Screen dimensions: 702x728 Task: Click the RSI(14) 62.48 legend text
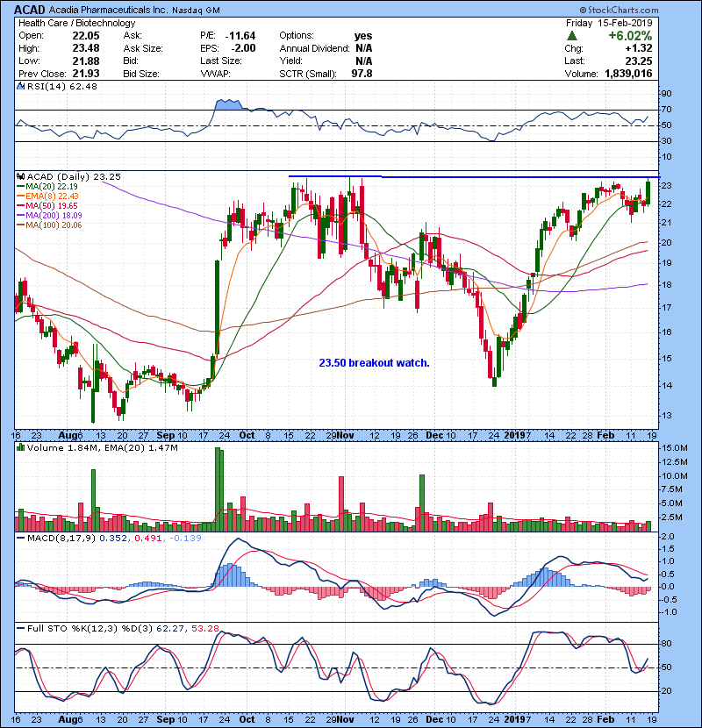[62, 86]
